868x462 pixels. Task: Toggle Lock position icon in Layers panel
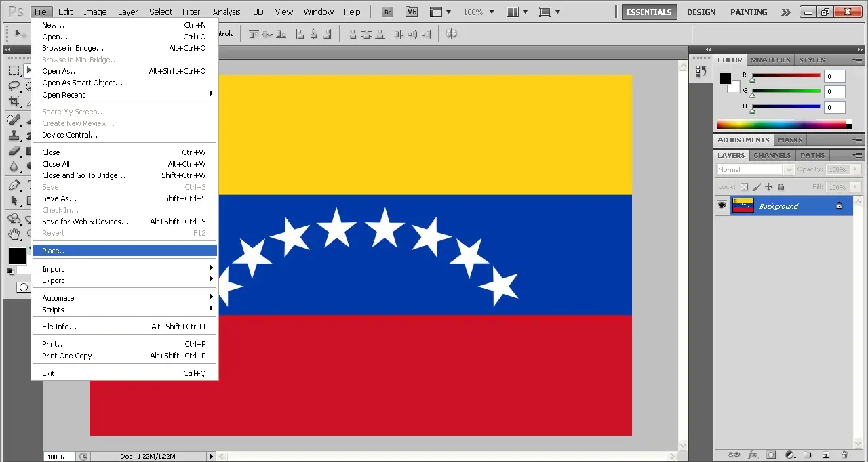point(768,187)
